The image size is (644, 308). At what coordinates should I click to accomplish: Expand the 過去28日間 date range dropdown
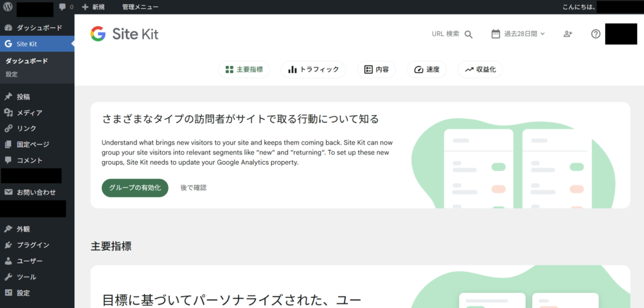point(518,34)
